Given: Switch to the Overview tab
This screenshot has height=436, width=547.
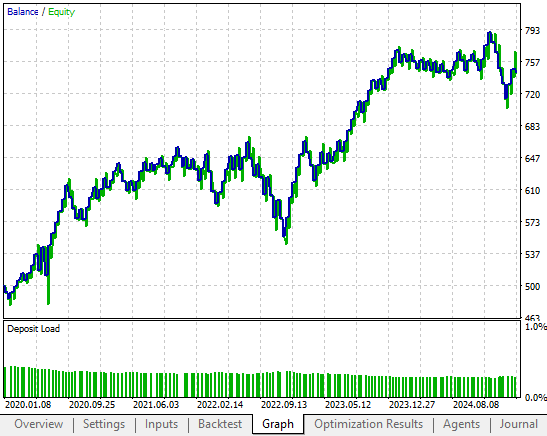Looking at the screenshot, I should tap(38, 424).
